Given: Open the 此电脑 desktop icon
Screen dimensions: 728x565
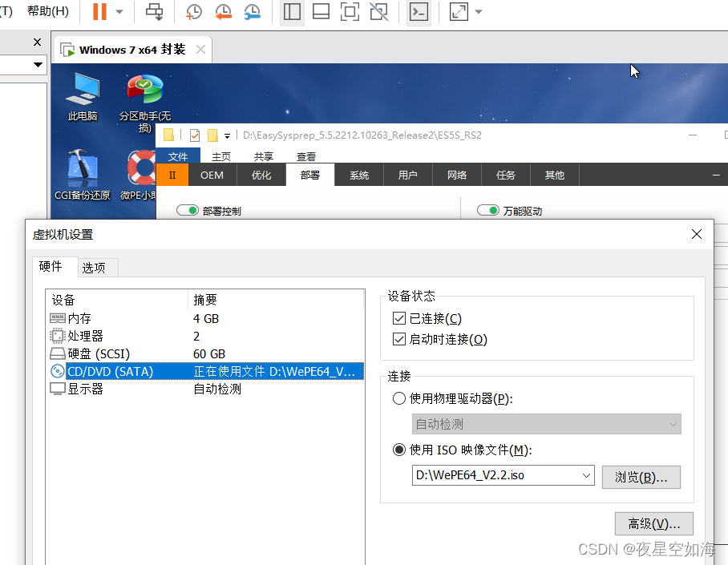Looking at the screenshot, I should click(x=83, y=97).
